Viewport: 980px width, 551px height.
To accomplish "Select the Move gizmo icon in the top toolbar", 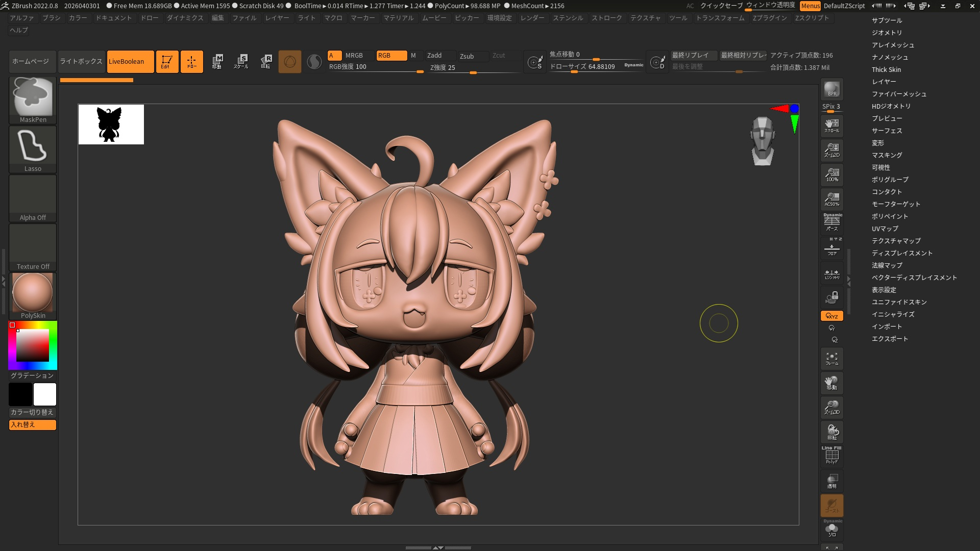I will 217,61.
